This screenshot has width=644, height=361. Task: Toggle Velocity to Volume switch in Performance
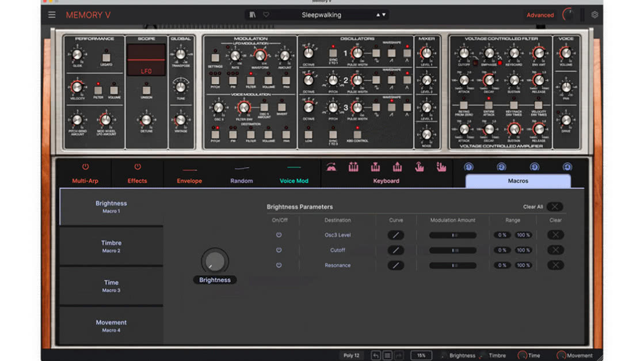pos(114,90)
